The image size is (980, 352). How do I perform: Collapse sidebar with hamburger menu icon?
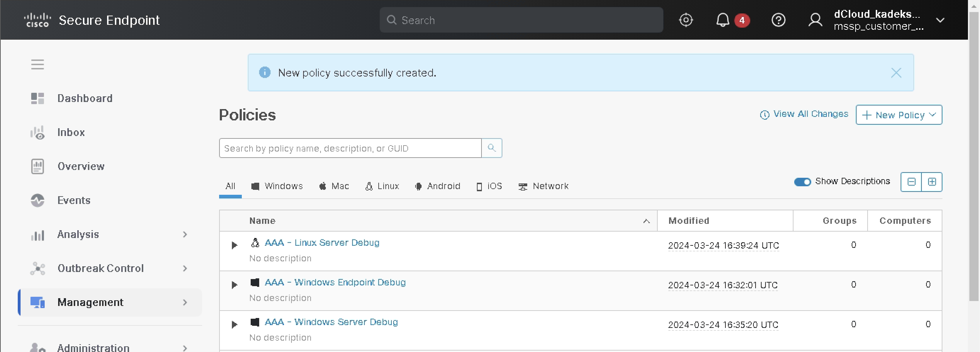37,64
